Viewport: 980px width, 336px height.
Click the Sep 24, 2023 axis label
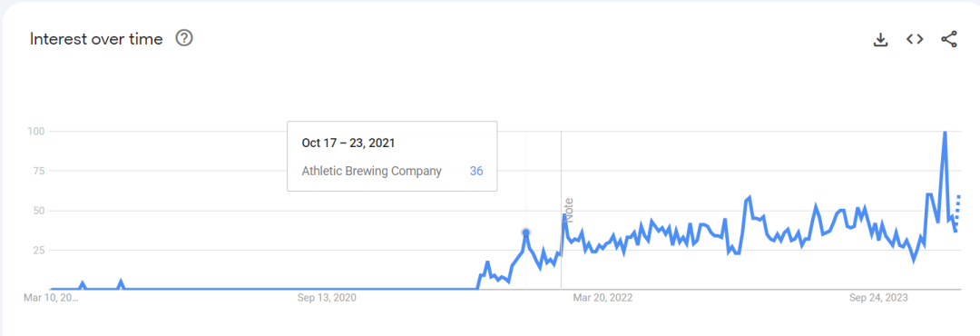tap(878, 298)
